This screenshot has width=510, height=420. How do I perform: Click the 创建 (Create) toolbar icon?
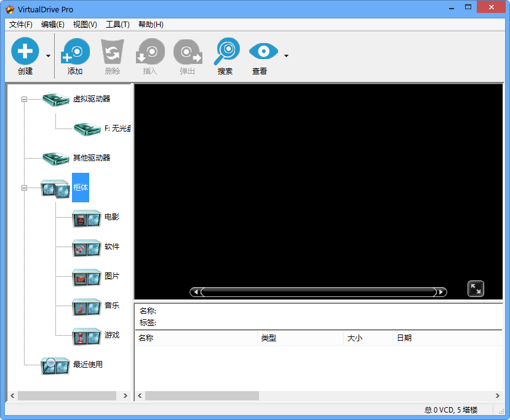pos(25,50)
